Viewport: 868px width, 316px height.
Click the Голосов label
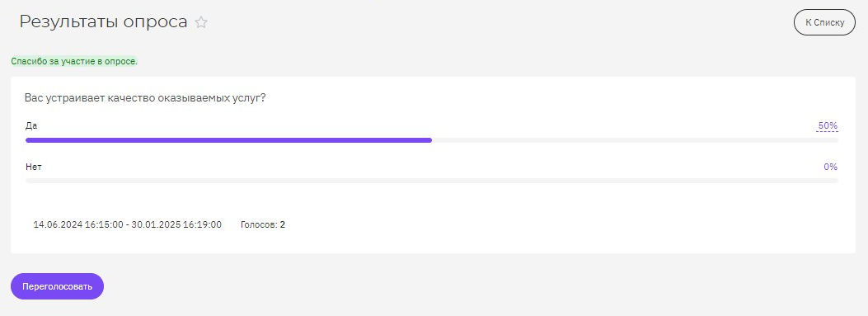click(x=259, y=225)
